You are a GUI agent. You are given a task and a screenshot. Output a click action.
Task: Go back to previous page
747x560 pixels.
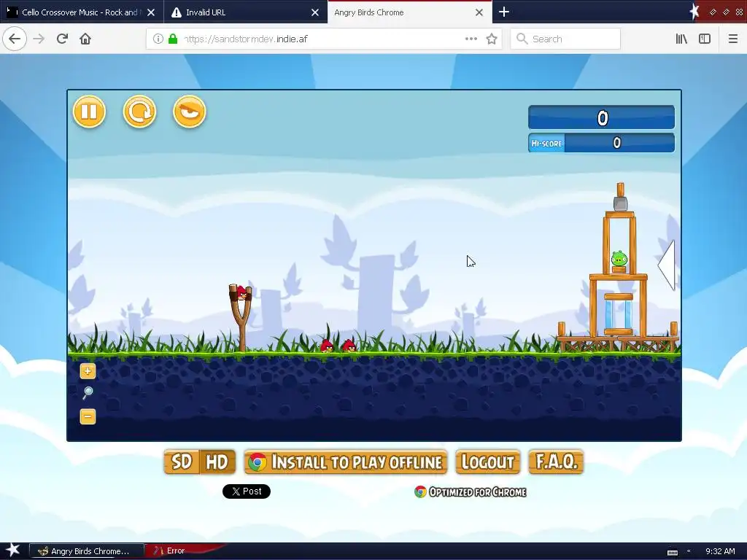pos(15,39)
